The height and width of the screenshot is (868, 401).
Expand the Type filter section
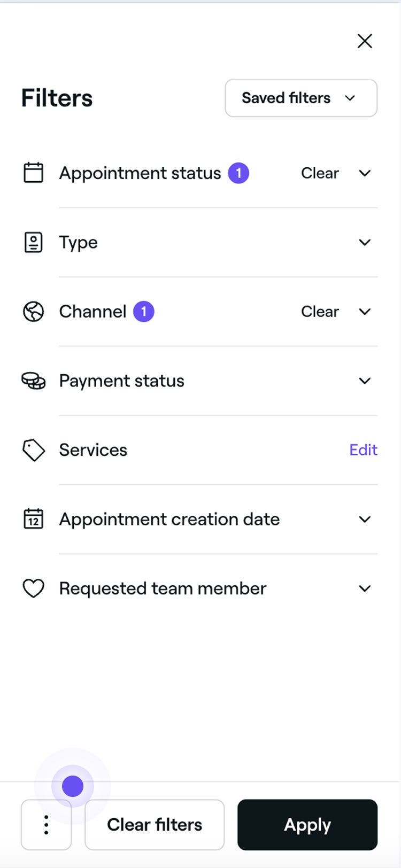[365, 242]
